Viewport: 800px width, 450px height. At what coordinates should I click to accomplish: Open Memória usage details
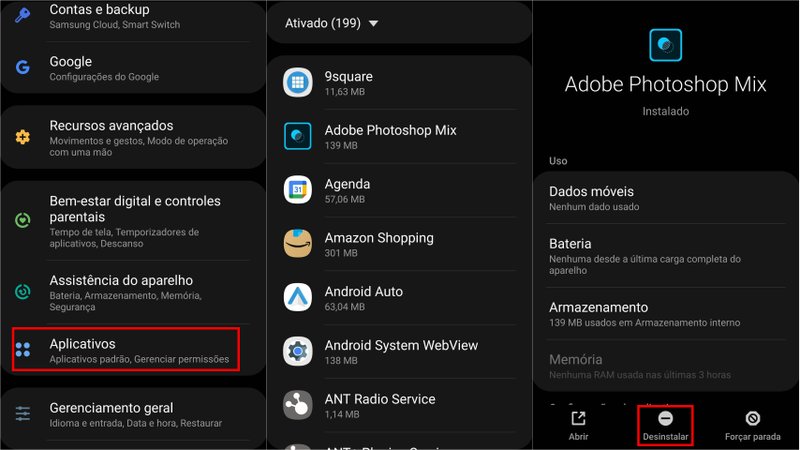(x=665, y=366)
